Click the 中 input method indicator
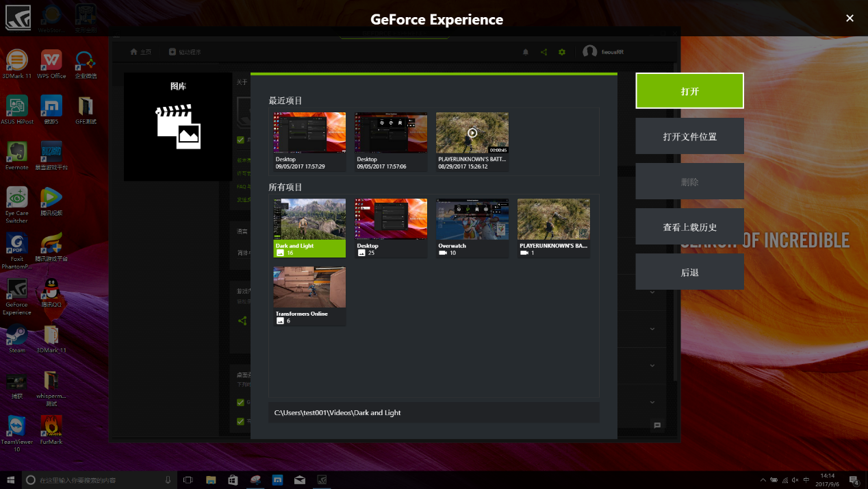The width and height of the screenshot is (868, 489). click(806, 480)
